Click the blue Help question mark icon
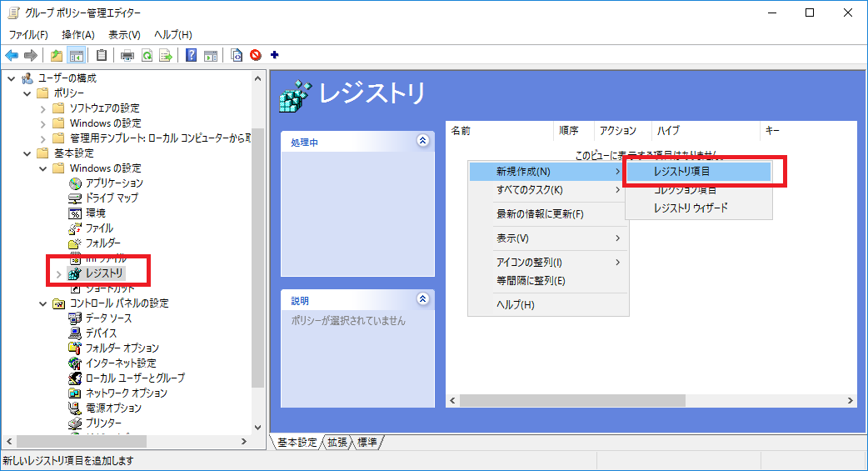This screenshot has height=471, width=868. tap(191, 56)
